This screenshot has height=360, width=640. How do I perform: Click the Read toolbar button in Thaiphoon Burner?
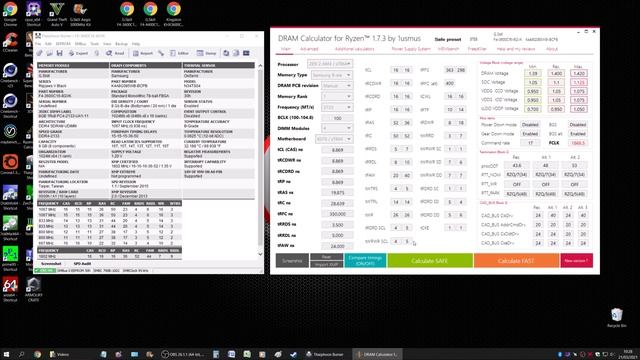click(115, 53)
